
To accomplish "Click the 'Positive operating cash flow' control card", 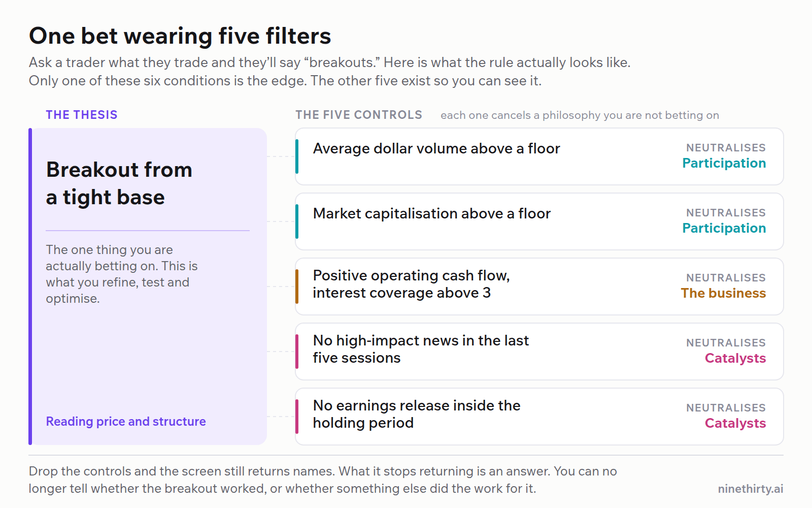I will [x=539, y=287].
